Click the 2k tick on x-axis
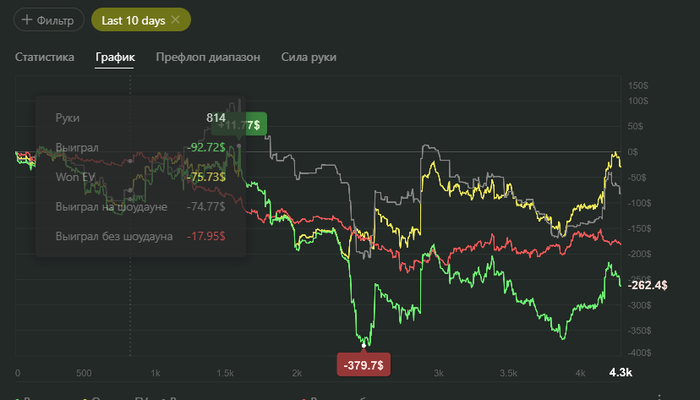700x400 pixels. [x=296, y=373]
